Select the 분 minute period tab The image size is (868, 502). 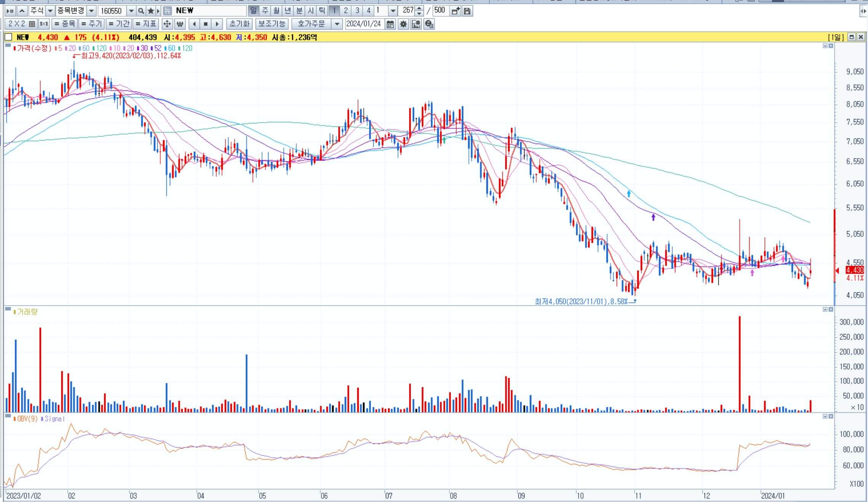(x=299, y=11)
